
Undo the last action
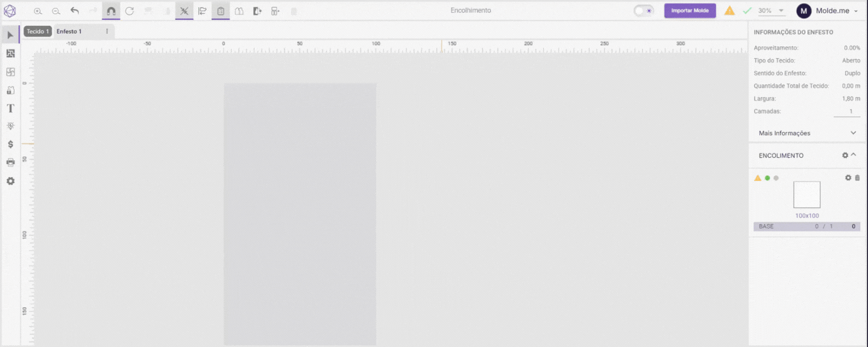coord(75,11)
